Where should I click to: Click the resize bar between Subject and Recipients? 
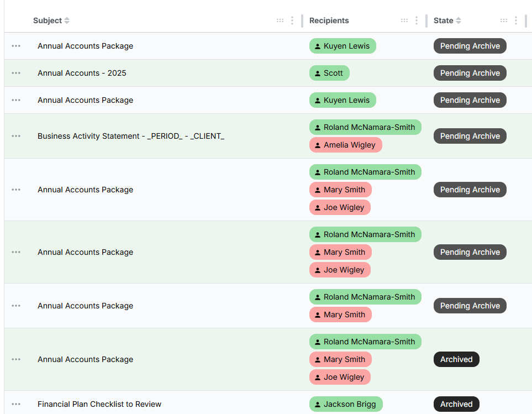pyautogui.click(x=302, y=20)
